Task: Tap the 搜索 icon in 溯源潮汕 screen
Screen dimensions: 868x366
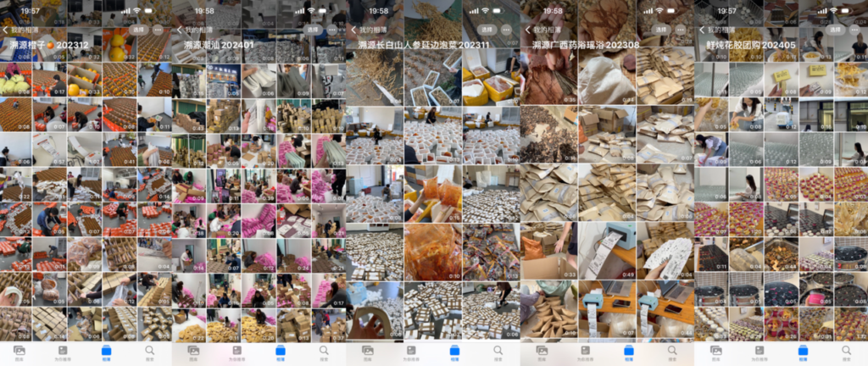Action: [x=323, y=351]
